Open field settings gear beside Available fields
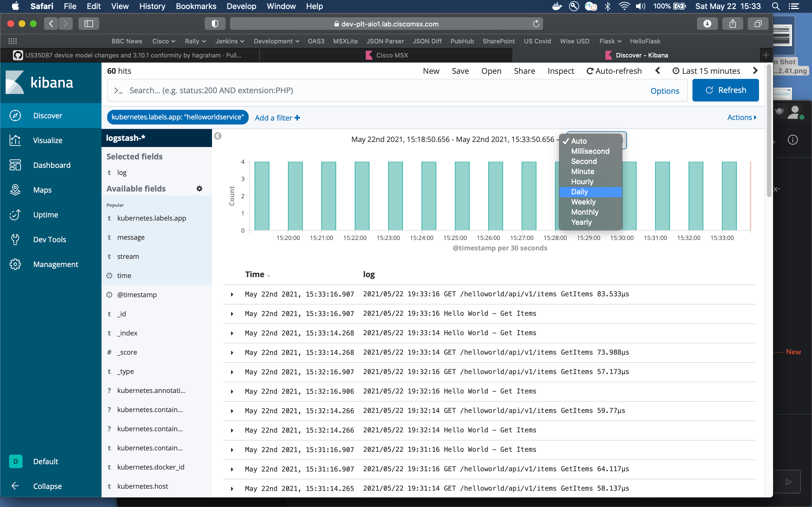 coord(199,188)
